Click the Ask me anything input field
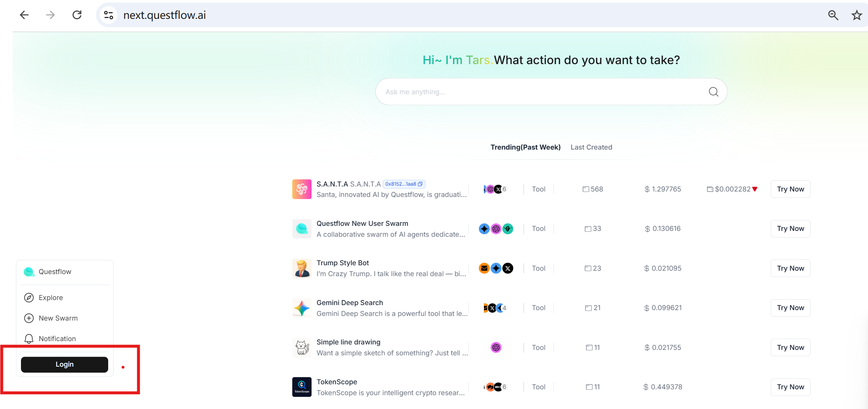 tap(545, 92)
